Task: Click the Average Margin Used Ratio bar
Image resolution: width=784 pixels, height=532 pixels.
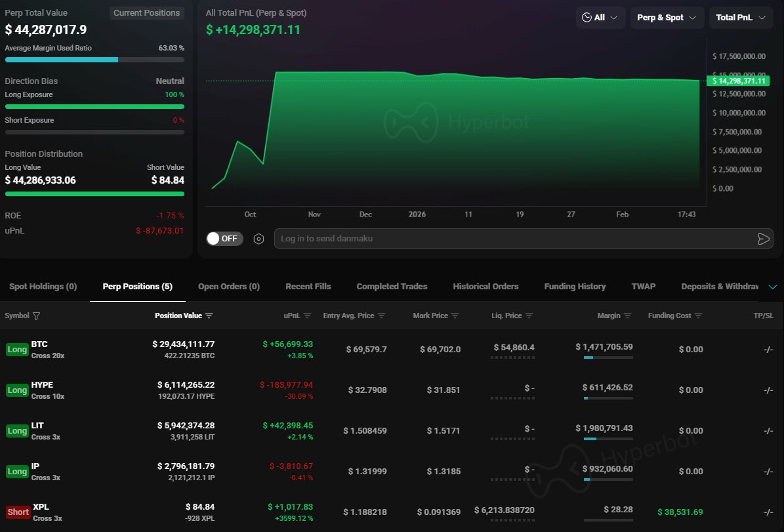Action: point(94,60)
